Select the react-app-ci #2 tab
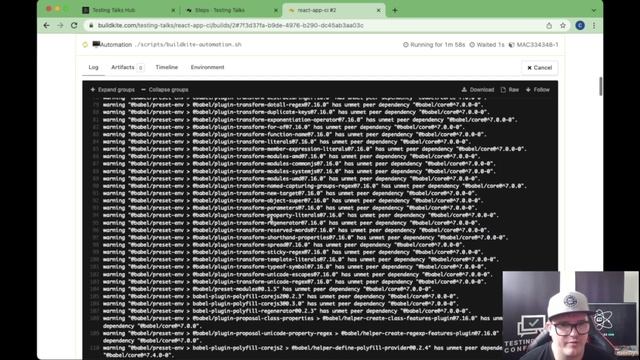This screenshot has width=640, height=360. click(x=333, y=10)
